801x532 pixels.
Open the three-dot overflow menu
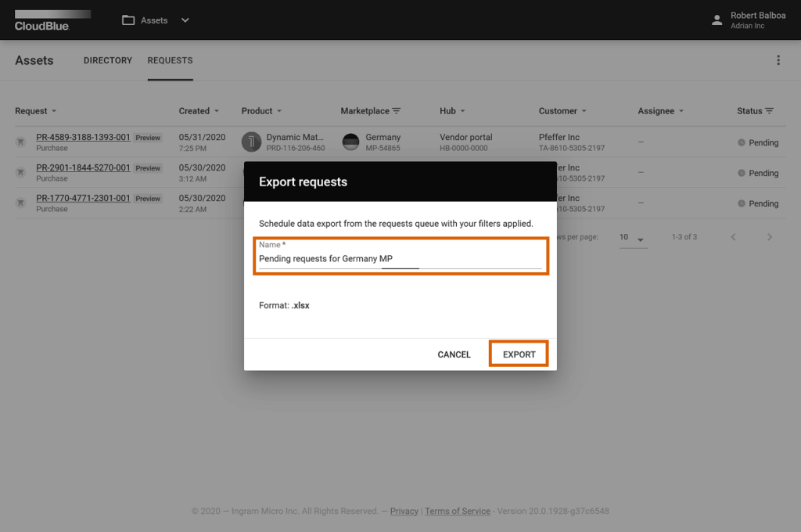(x=778, y=59)
